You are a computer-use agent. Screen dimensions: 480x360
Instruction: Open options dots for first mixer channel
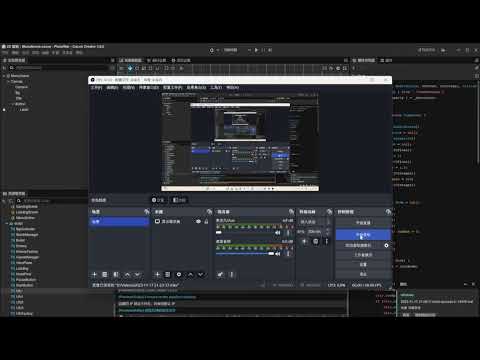point(288,233)
